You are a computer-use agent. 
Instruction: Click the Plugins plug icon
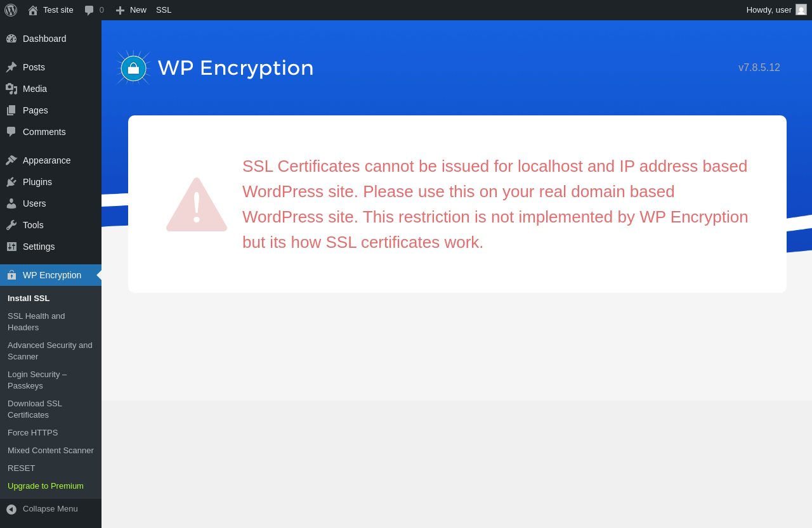11,182
